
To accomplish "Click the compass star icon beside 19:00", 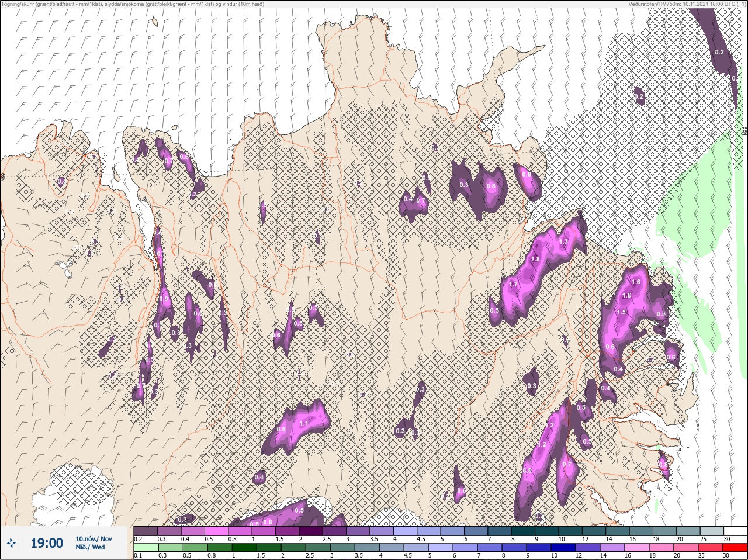I will pos(12,542).
